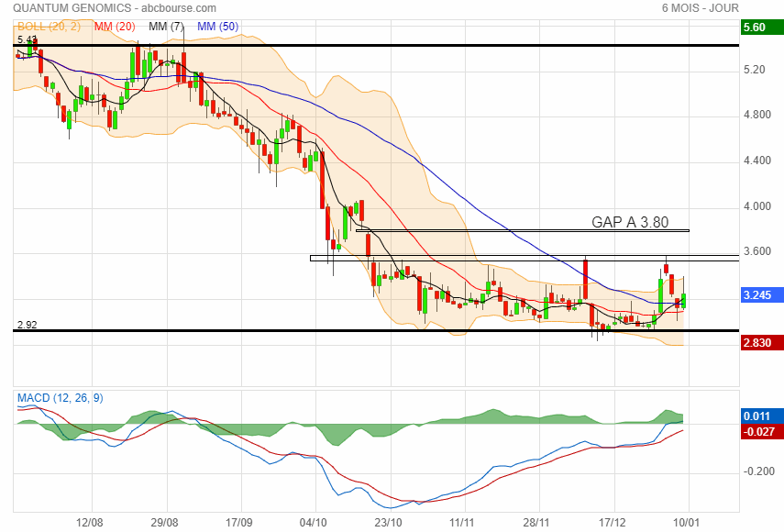Screen dimensions: 784x532
Task: Select the MM (50) moving average label
Action: (217, 27)
